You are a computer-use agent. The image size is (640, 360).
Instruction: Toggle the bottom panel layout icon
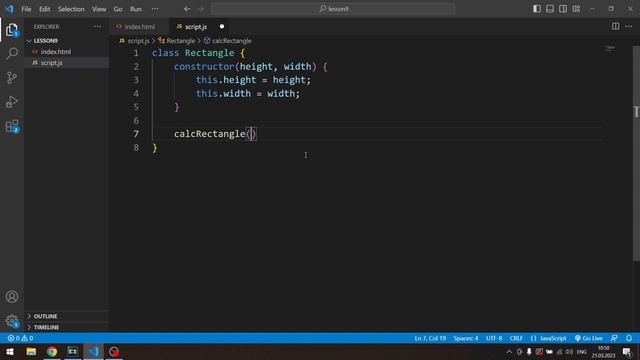(550, 9)
